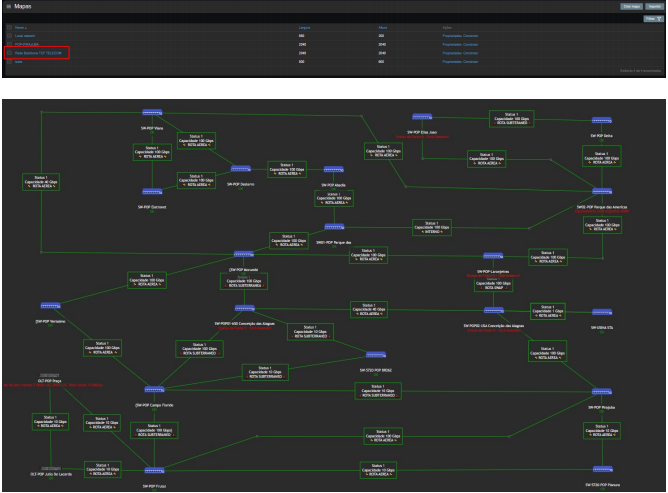Open Construtor for the teste row
The width and height of the screenshot is (668, 493).
471,61
